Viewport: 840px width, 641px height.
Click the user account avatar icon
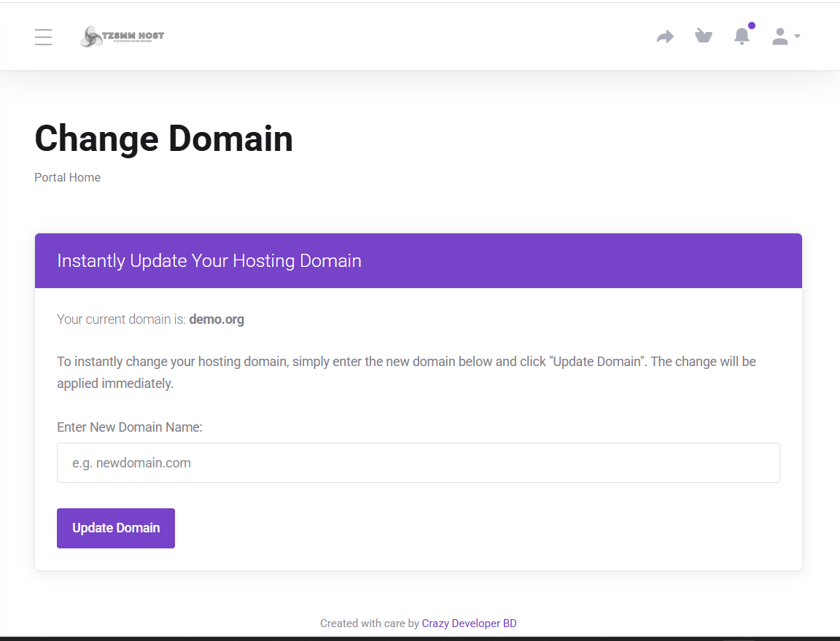(x=780, y=36)
